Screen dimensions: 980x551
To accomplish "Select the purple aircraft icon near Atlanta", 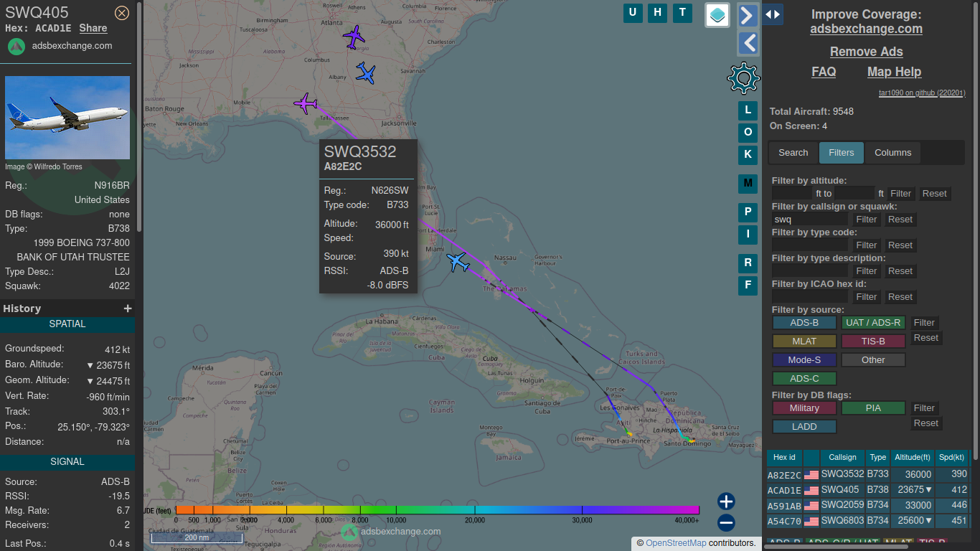I will [354, 37].
